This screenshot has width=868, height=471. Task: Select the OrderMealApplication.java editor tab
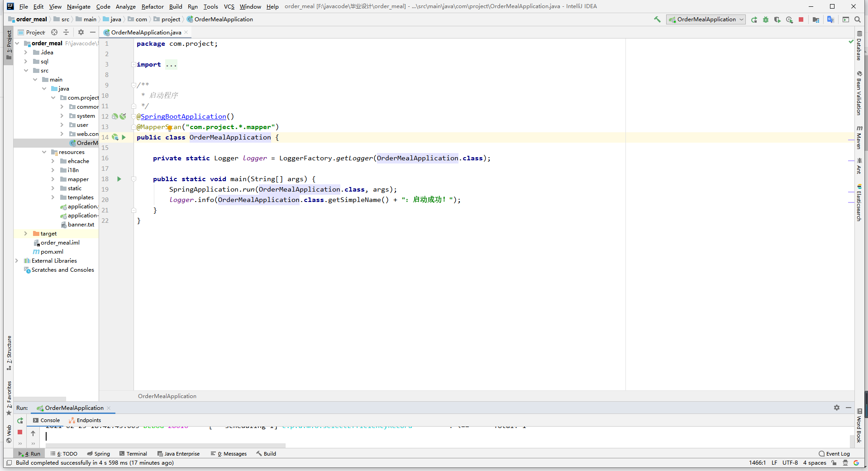146,32
